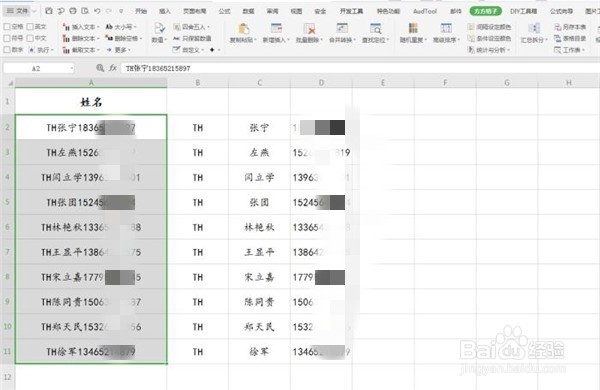
Task: Open the 大小写 dropdown
Action: click(121, 27)
